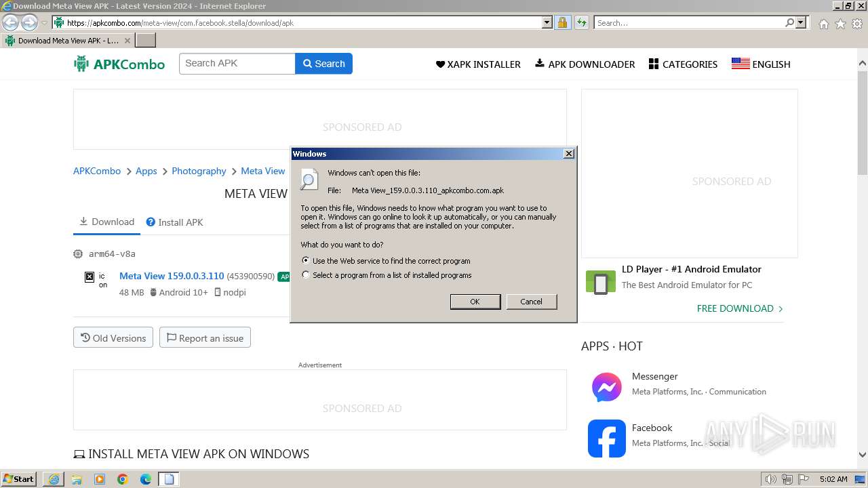Viewport: 868px width, 488px height.
Task: Click the security lock icon in address bar
Action: (562, 22)
